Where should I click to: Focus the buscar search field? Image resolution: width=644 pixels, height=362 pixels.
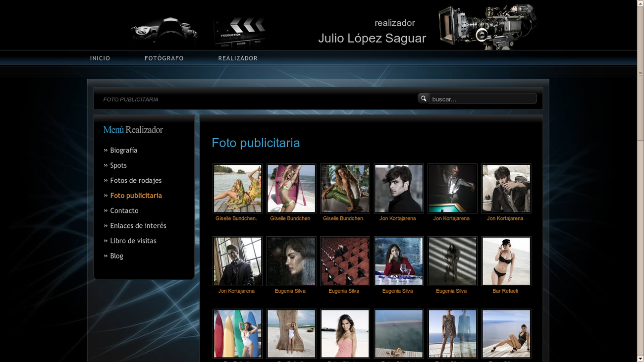(482, 99)
